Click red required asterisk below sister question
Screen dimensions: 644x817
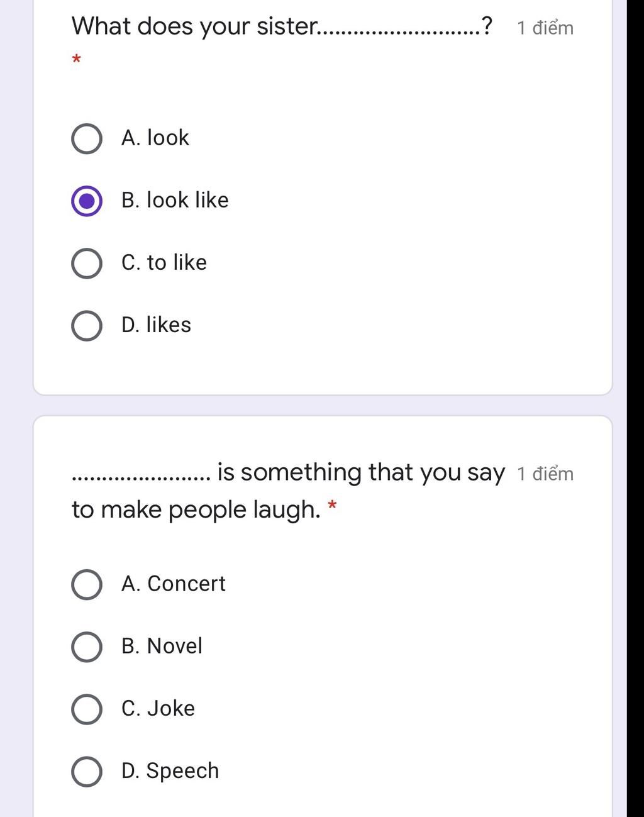(x=76, y=60)
